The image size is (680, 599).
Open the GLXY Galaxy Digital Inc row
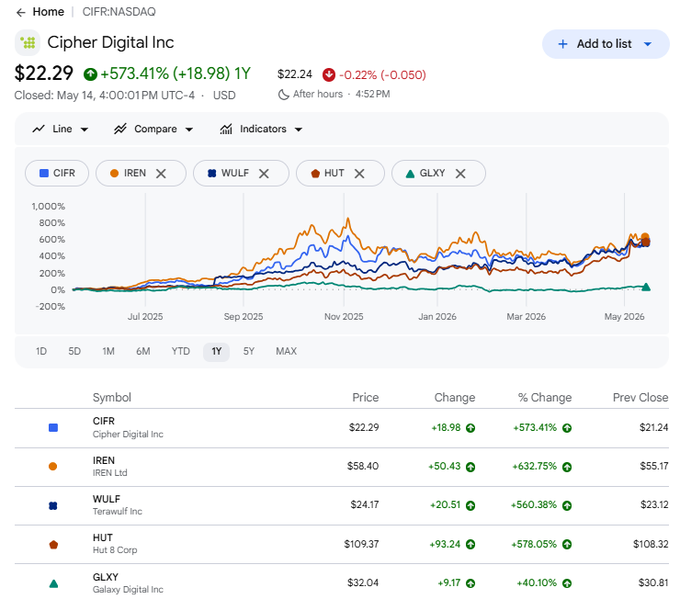coord(342,583)
